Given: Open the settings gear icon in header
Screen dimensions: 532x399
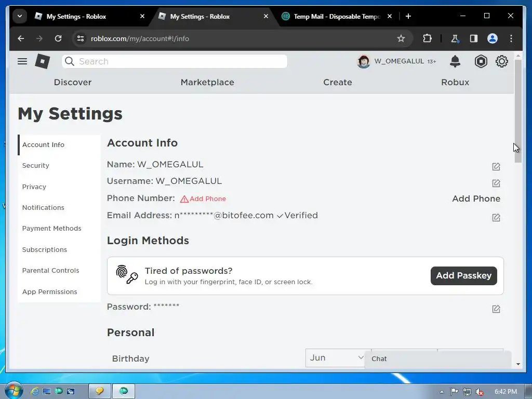Looking at the screenshot, I should (501, 61).
